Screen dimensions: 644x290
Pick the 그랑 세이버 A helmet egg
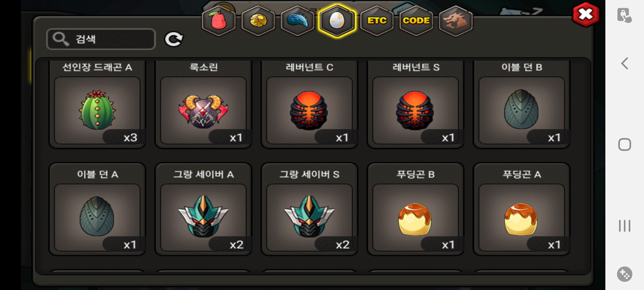[203, 209]
